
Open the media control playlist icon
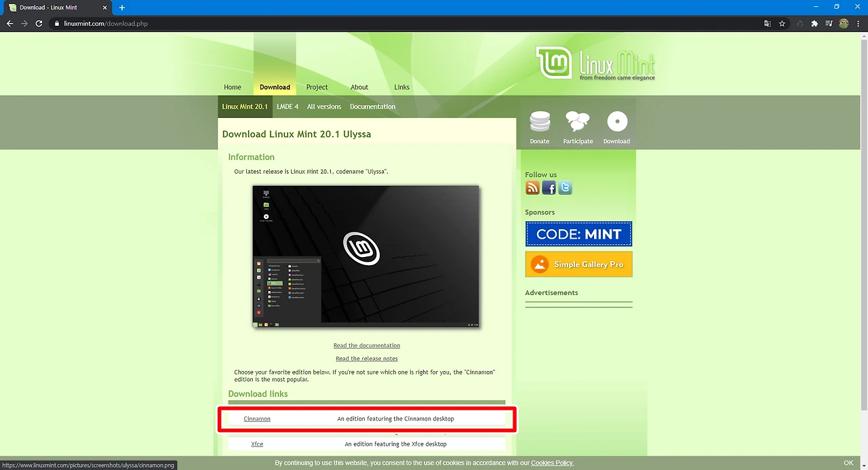point(829,23)
